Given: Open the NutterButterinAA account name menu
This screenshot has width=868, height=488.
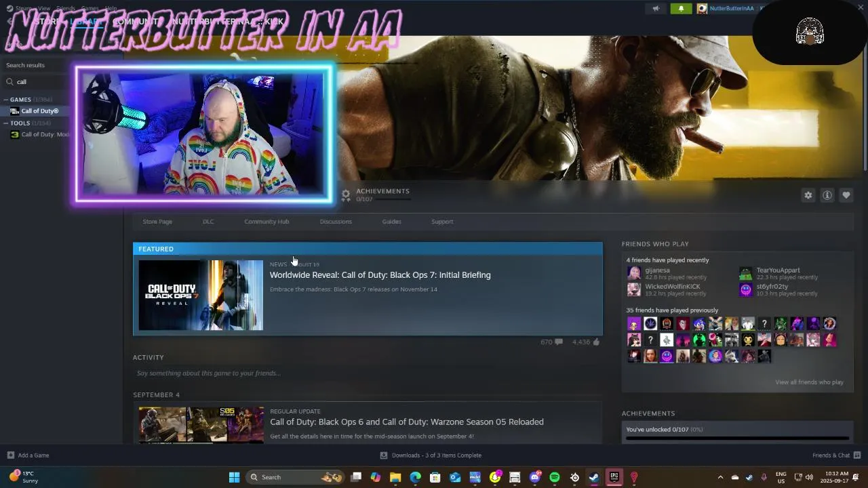Looking at the screenshot, I should pos(732,9).
